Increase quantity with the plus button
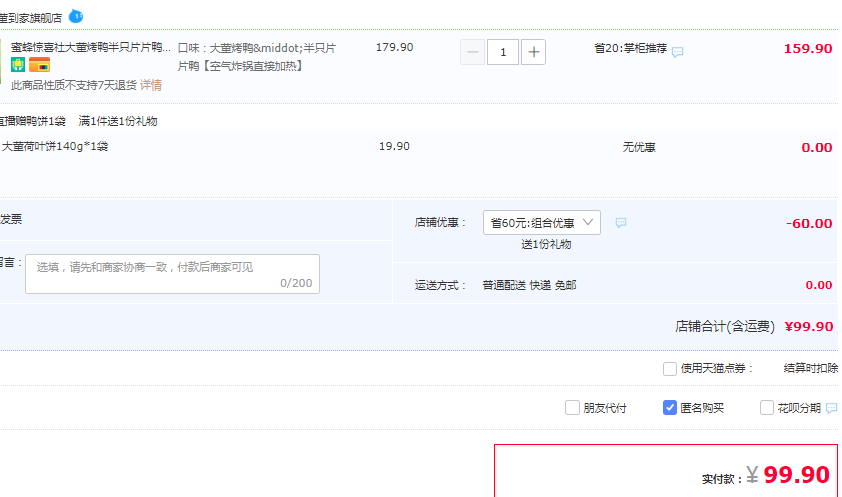 tap(533, 52)
